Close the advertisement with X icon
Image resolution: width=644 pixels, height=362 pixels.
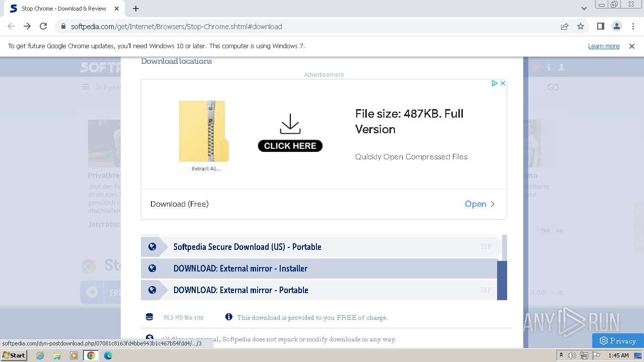502,83
